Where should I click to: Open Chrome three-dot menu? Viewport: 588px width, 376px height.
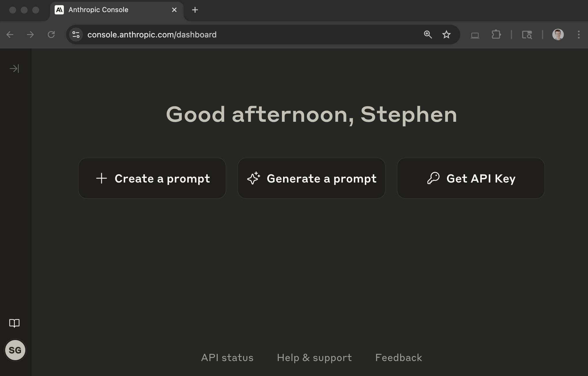point(579,35)
